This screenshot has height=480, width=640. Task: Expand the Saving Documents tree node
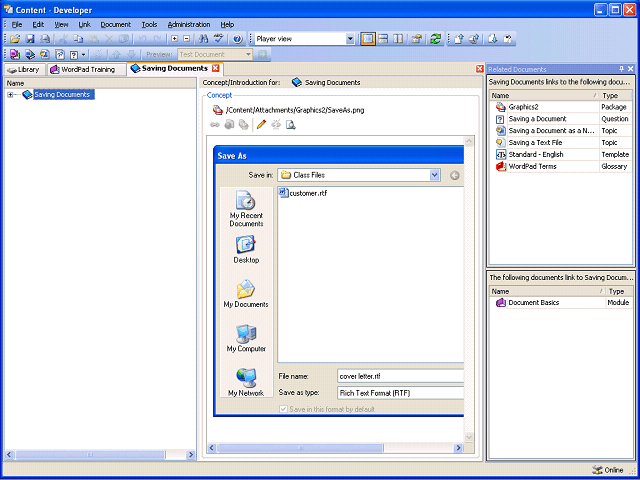10,95
